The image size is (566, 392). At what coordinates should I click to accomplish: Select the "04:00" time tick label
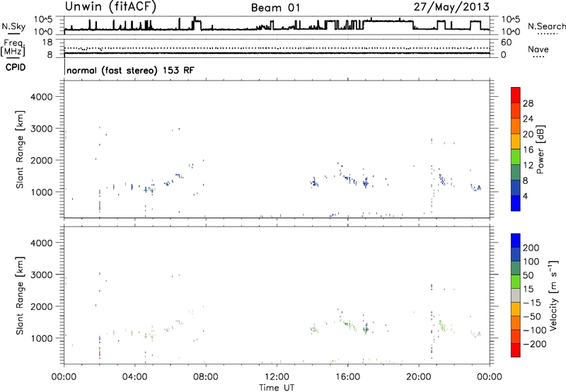[134, 377]
